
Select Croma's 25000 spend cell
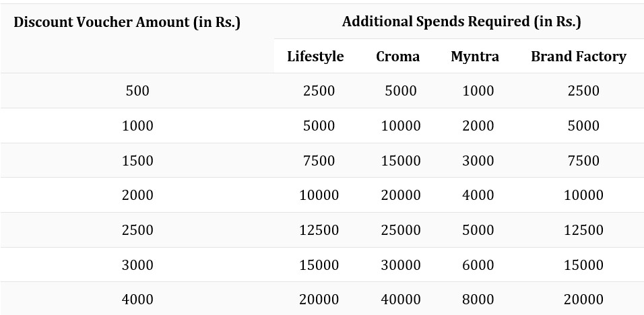point(401,230)
